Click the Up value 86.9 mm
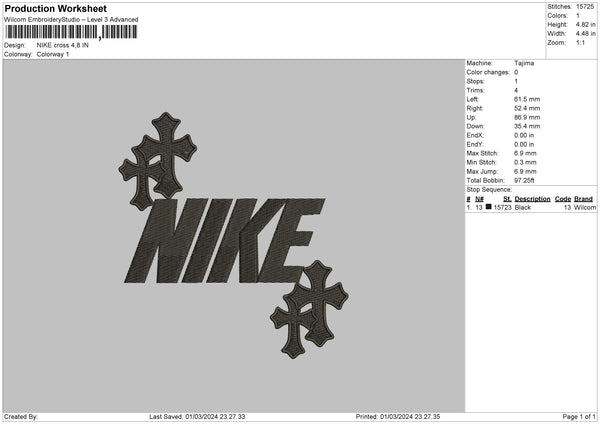Image resolution: width=600 pixels, height=424 pixels. tap(527, 117)
